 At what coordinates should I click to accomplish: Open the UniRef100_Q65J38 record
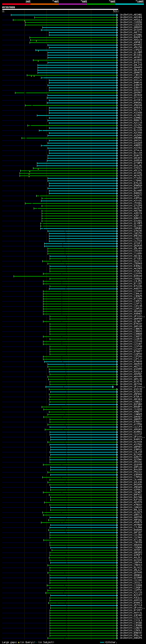(x=131, y=379)
